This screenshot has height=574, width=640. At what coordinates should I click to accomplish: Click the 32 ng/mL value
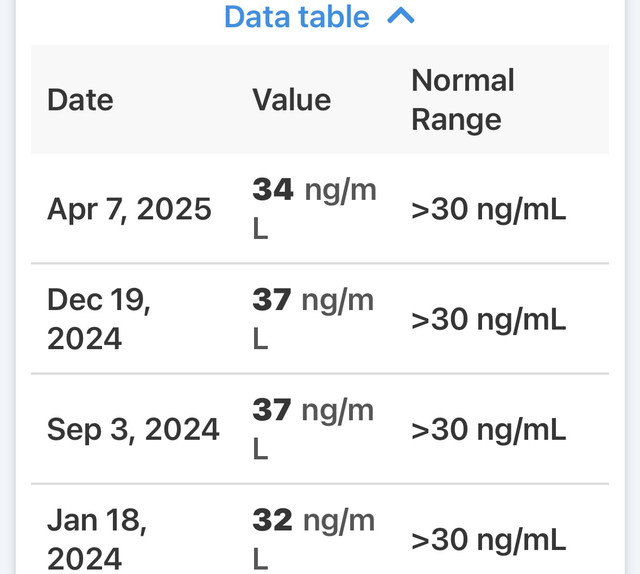(x=313, y=539)
